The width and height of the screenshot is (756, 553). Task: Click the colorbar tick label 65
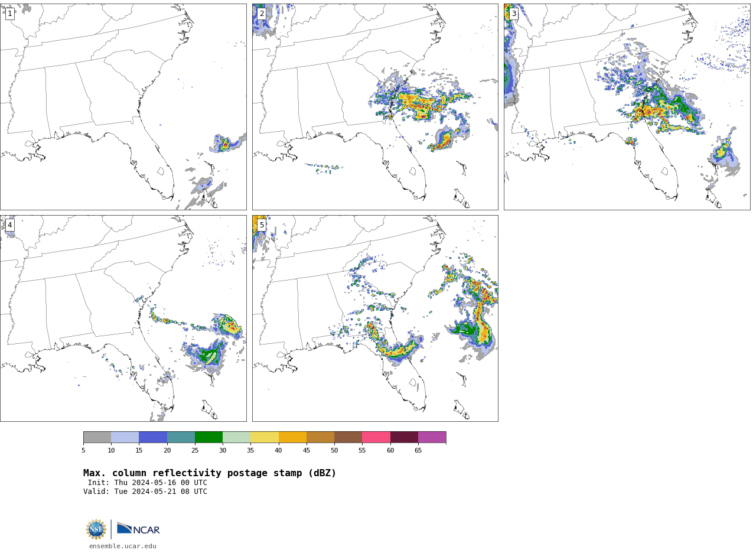point(418,451)
